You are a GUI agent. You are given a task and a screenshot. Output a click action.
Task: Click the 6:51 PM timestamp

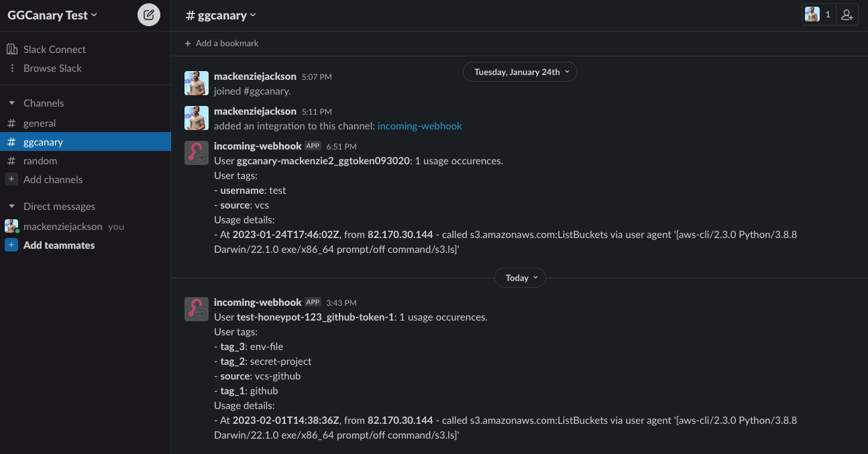click(341, 146)
